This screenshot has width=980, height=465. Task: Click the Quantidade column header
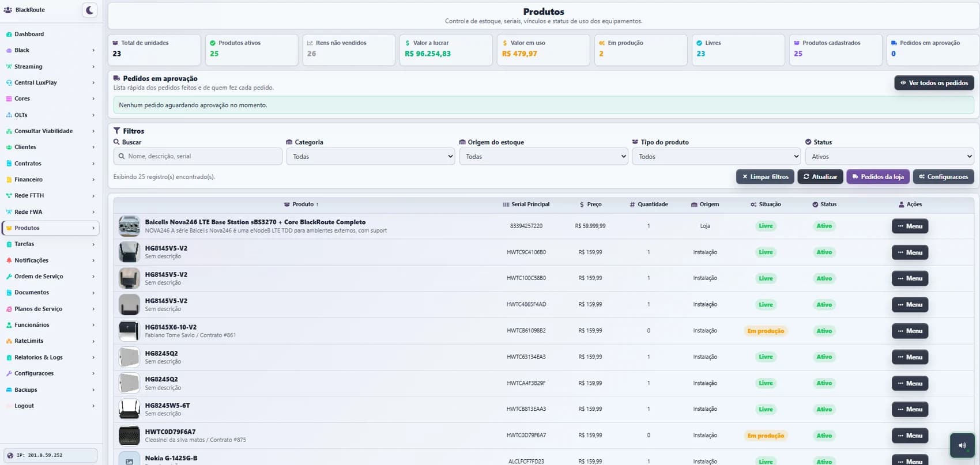click(649, 205)
